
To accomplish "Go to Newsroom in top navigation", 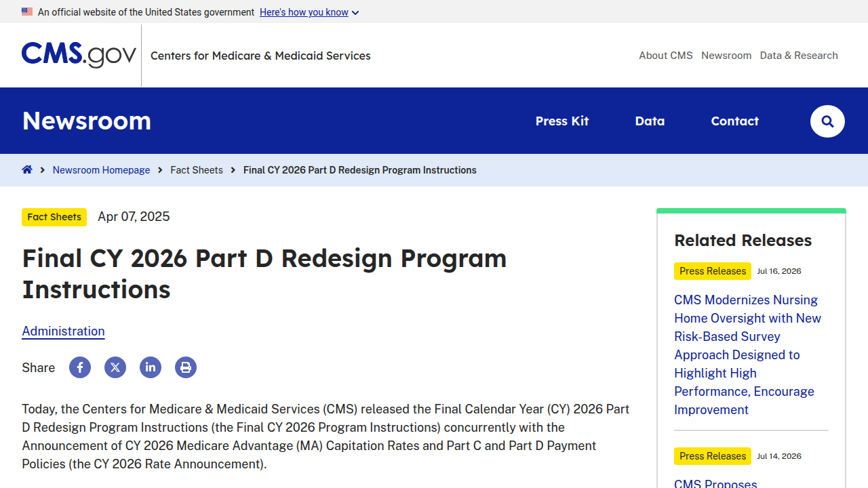I will [726, 56].
